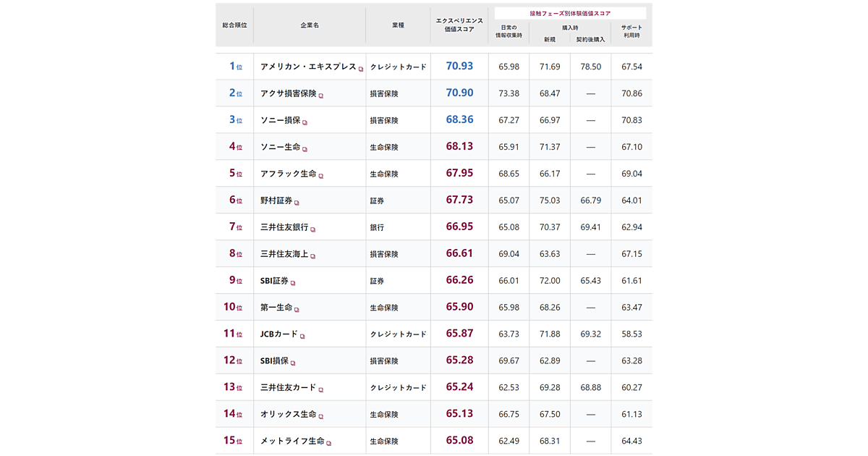Click the 72.00 value for SBI証券
Viewport: 868px width, 456px height.
tap(550, 281)
